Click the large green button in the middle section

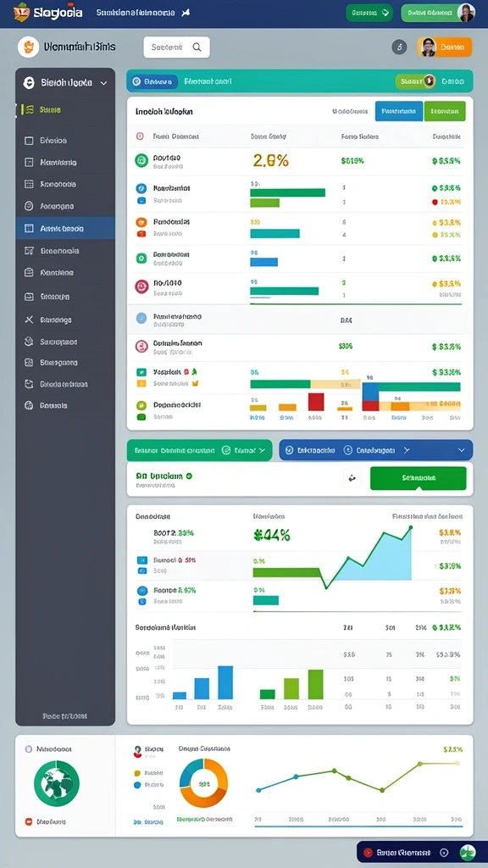(418, 478)
